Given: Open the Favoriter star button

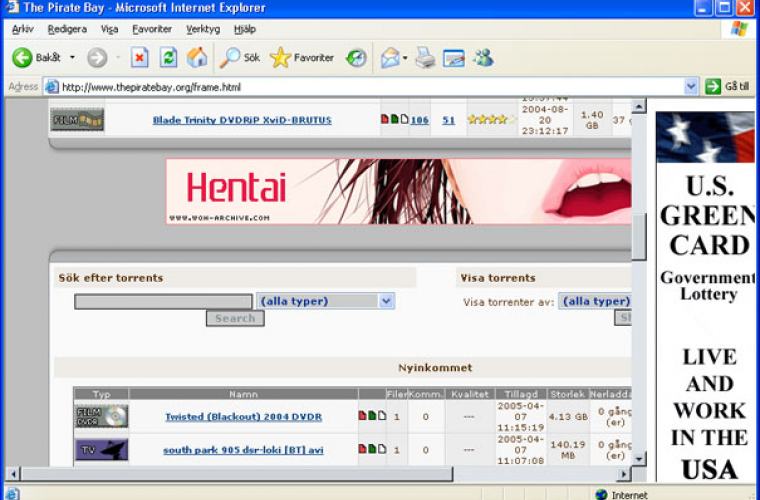Looking at the screenshot, I should point(302,58).
